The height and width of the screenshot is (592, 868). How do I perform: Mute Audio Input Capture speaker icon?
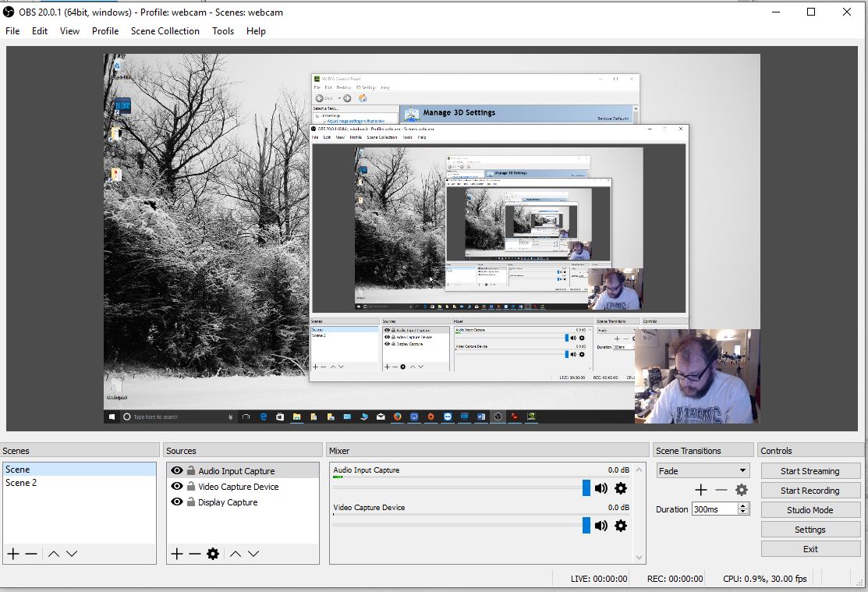(601, 488)
